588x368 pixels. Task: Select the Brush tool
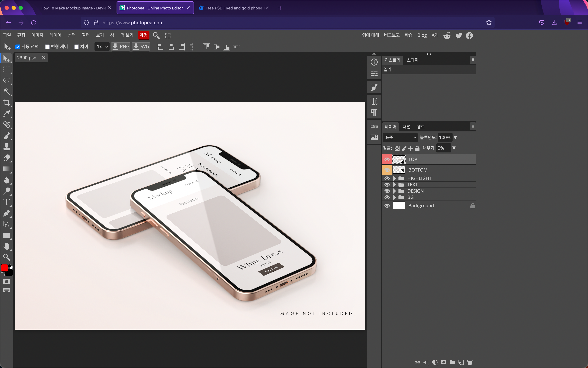pyautogui.click(x=6, y=136)
